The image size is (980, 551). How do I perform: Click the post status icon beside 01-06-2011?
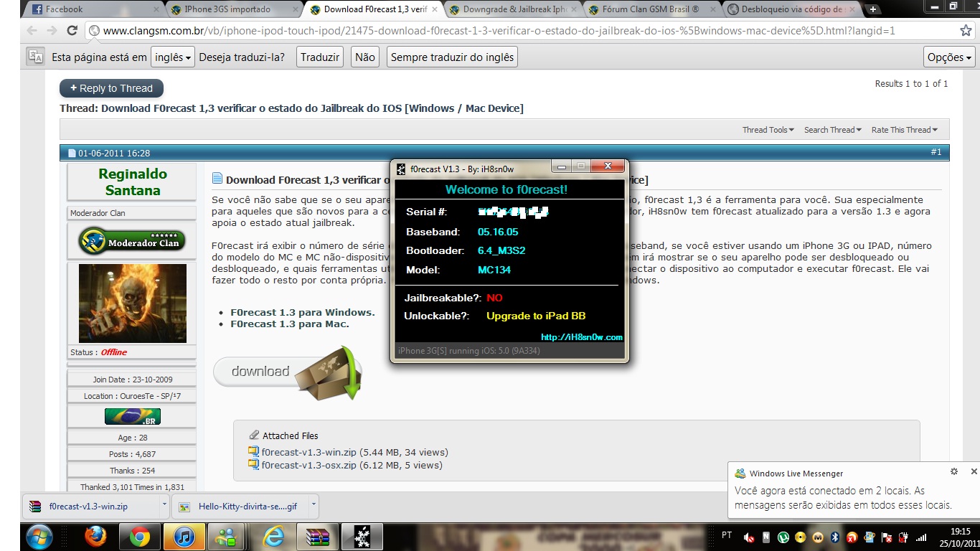click(x=72, y=153)
